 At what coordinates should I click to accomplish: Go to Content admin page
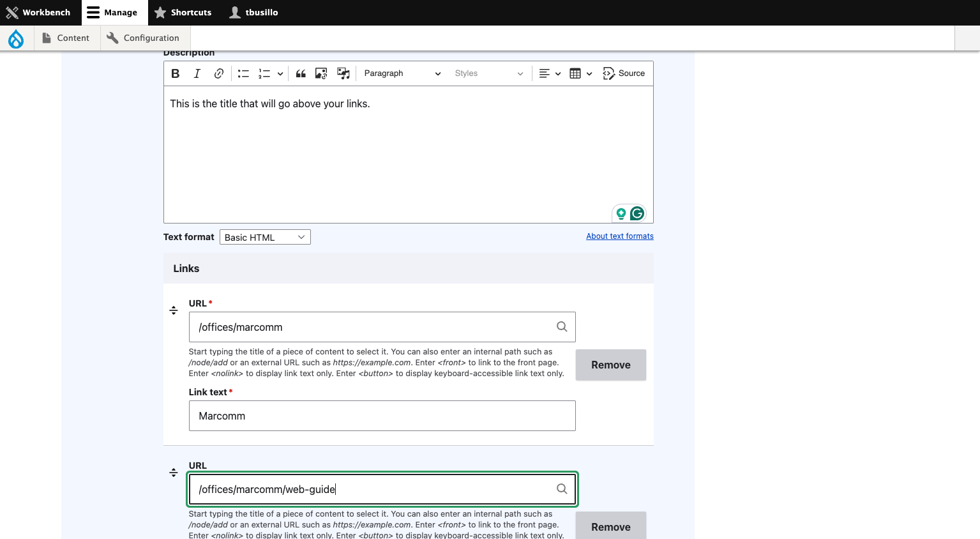click(66, 38)
